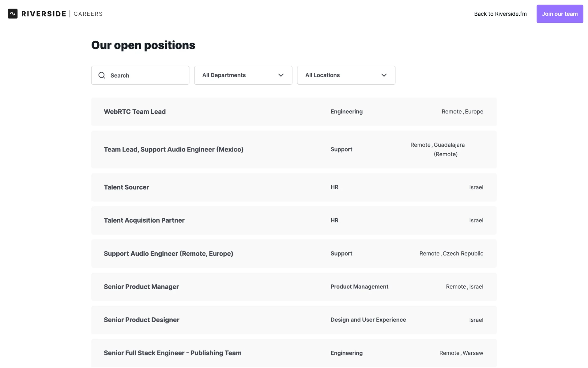
Task: View the Senior Product Manager role
Action: 141,287
